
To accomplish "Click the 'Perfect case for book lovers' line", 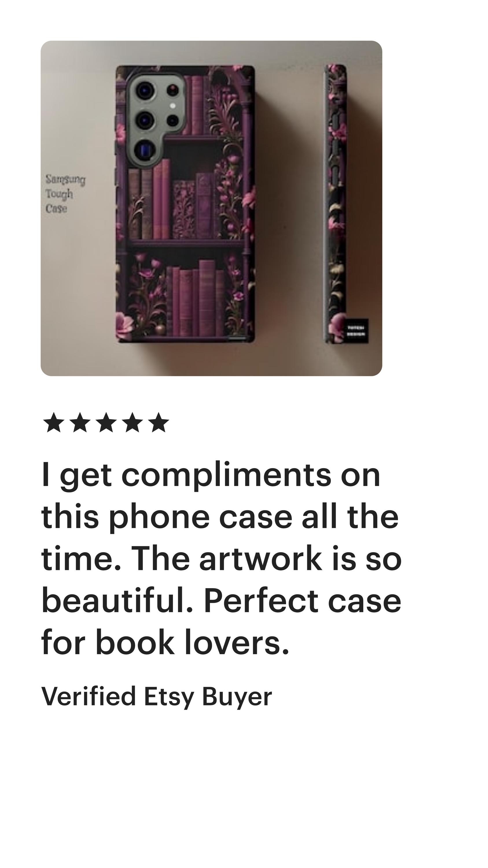I will click(x=221, y=621).
